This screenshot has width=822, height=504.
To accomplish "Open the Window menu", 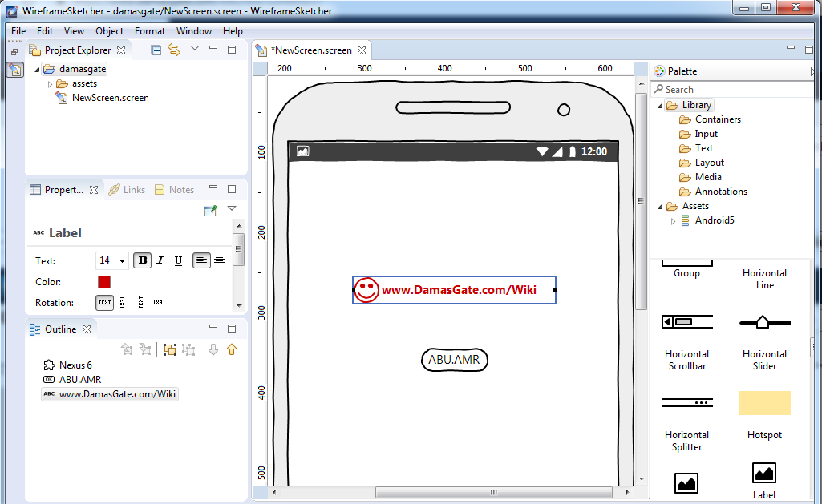I will pyautogui.click(x=194, y=31).
